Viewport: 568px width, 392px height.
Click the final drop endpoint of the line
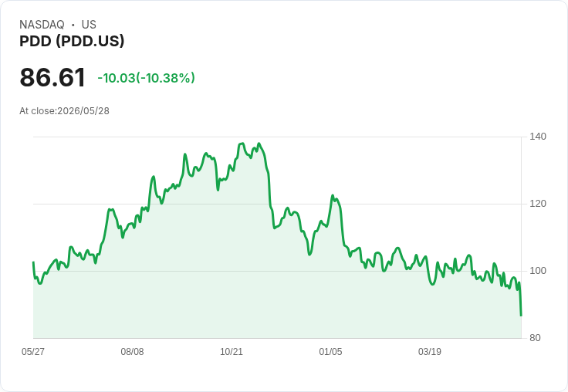pos(521,315)
